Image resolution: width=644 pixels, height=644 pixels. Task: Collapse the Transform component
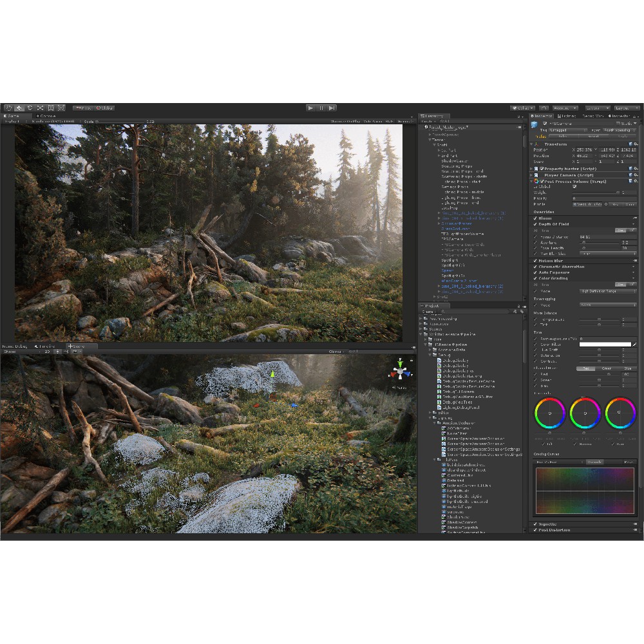[531, 144]
